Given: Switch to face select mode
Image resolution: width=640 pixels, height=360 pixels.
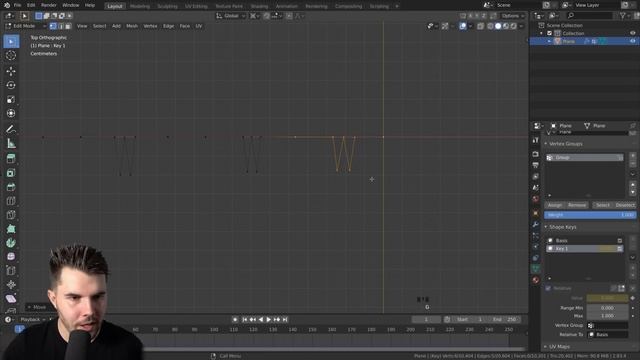Looking at the screenshot, I should [68, 26].
